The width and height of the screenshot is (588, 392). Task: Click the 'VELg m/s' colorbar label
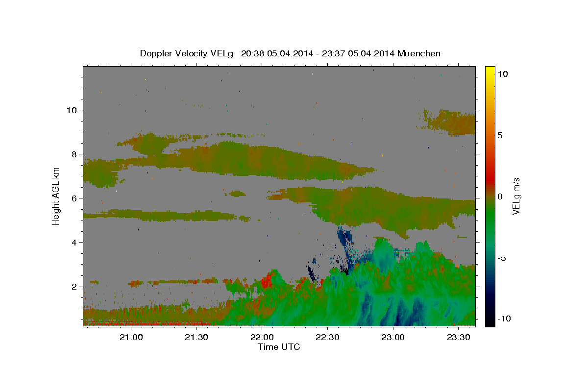coord(516,196)
